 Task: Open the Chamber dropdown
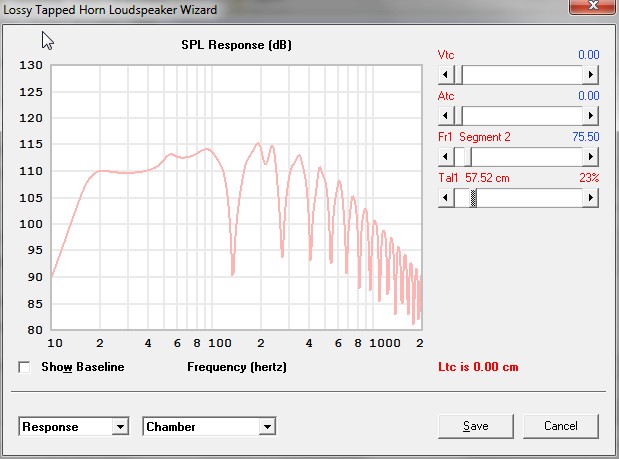[209, 427]
